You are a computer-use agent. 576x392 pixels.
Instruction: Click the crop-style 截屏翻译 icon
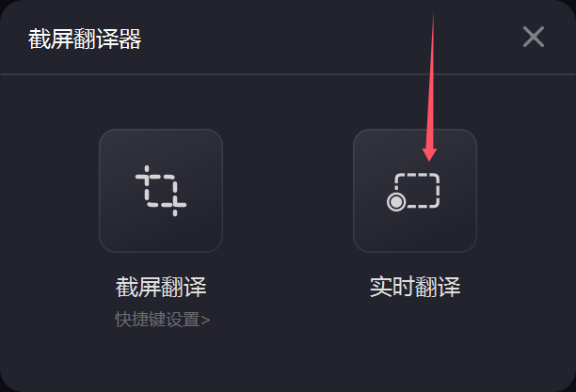point(161,191)
